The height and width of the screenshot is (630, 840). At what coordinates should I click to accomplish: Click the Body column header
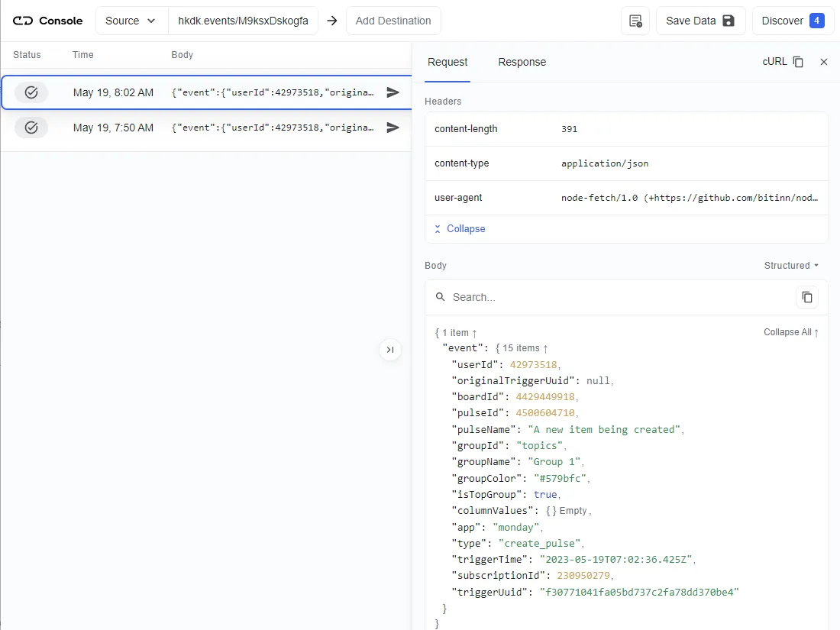[x=183, y=55]
